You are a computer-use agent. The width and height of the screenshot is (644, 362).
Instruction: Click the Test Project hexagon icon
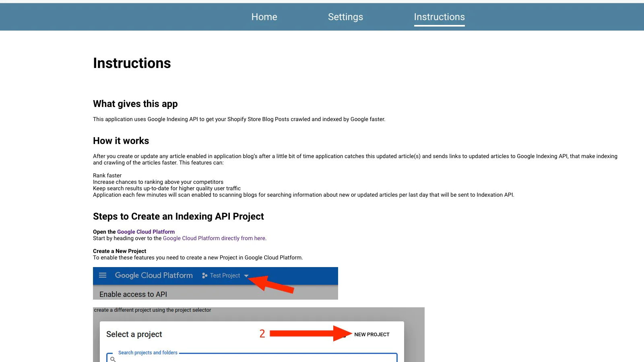point(205,276)
